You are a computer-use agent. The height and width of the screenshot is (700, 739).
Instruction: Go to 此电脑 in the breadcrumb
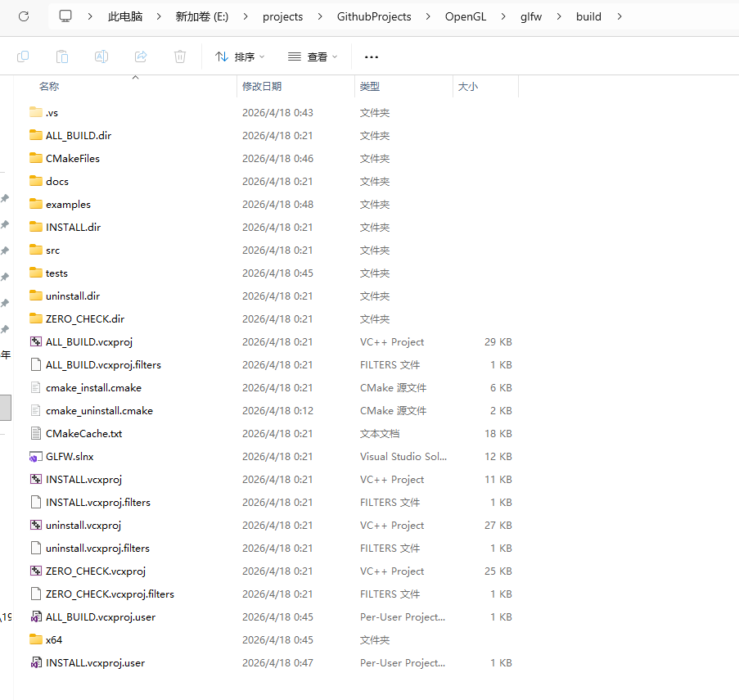click(125, 16)
